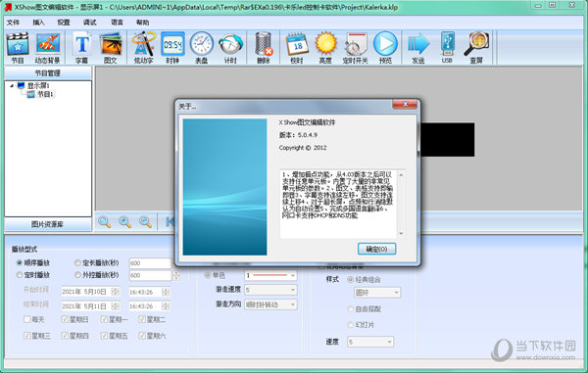The image size is (588, 373).
Task: Open 校时 time calibration
Action: pyautogui.click(x=297, y=48)
